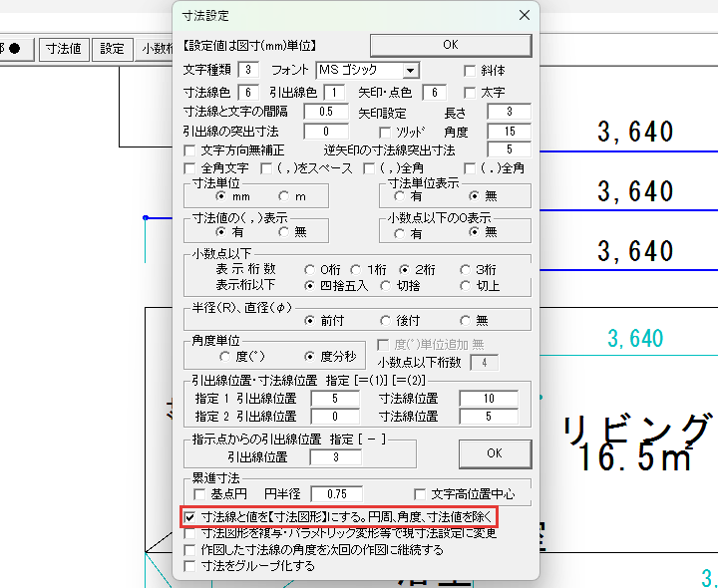The height and width of the screenshot is (588, 718).
Task: Check the 全角文字 option
Action: (x=189, y=168)
